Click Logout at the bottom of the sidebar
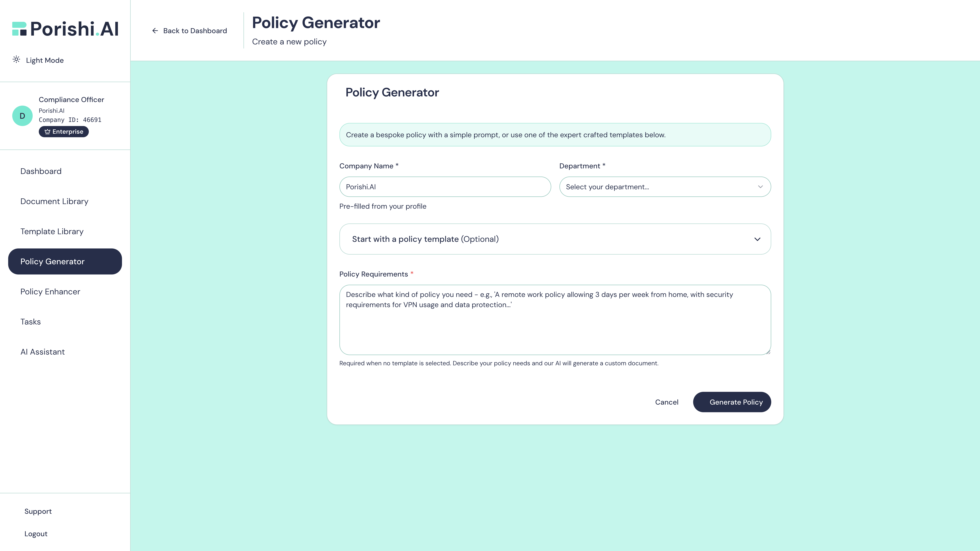Viewport: 980px width, 551px height. pyautogui.click(x=36, y=534)
